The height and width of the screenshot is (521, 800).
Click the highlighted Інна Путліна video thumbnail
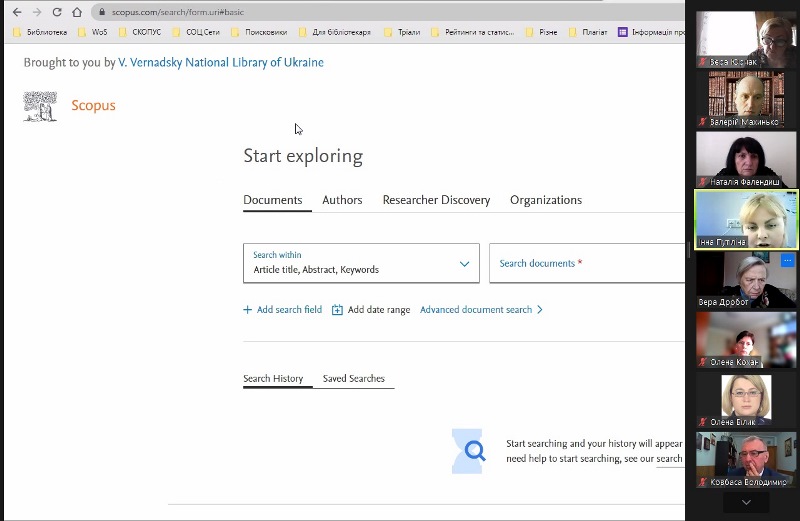click(746, 219)
